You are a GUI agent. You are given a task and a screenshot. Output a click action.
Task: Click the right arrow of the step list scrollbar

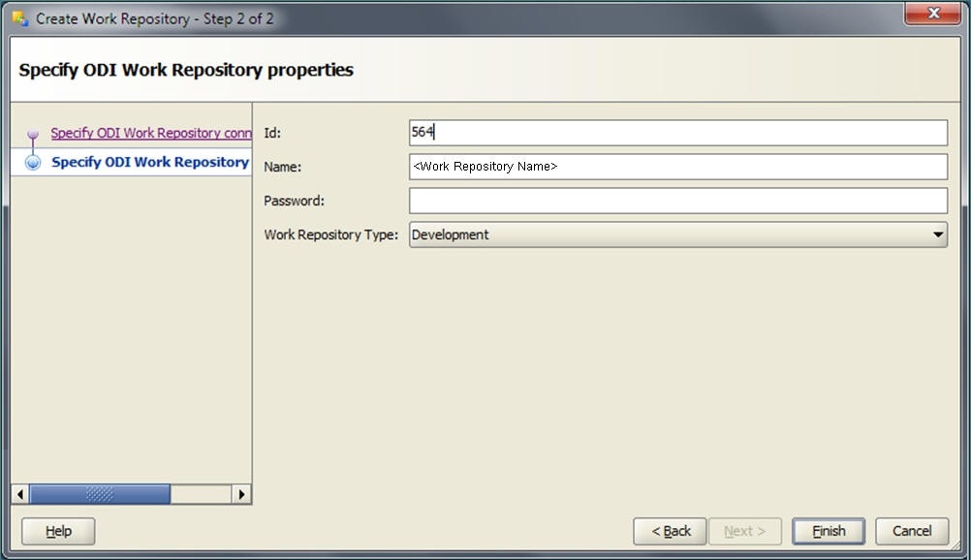[241, 494]
